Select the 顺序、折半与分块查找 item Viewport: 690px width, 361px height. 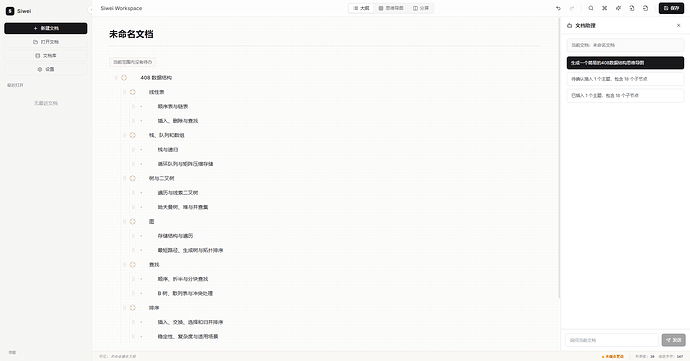coord(183,279)
